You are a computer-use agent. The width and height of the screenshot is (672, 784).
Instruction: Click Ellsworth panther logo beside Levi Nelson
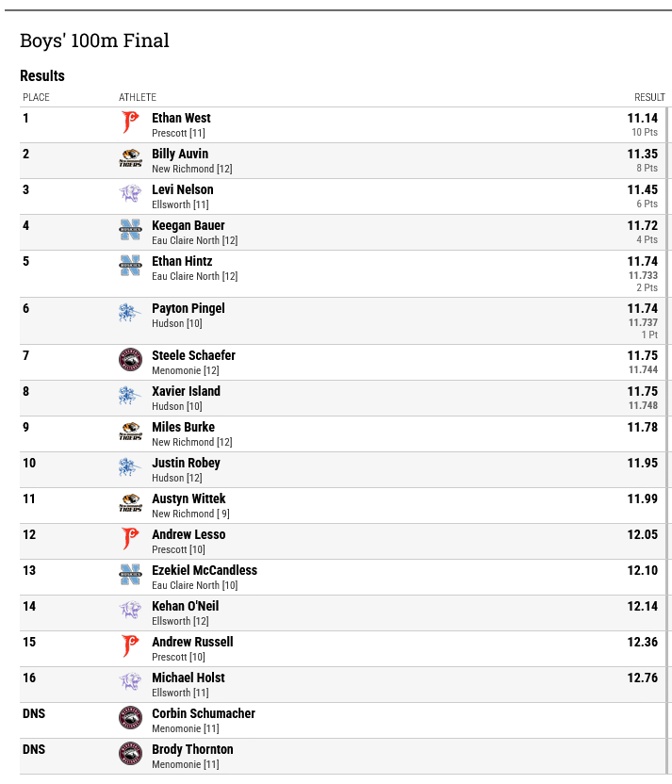(x=130, y=193)
